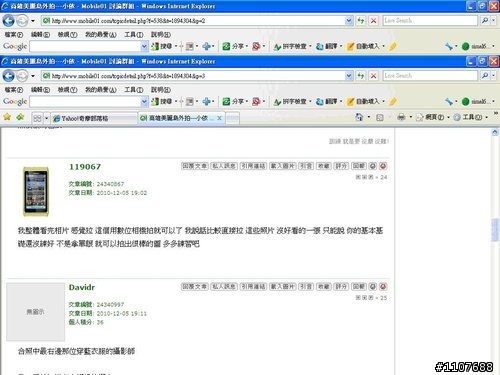The image size is (500, 375).
Task: Open 工具 Tools dropdown in command bar
Action: 472,117
